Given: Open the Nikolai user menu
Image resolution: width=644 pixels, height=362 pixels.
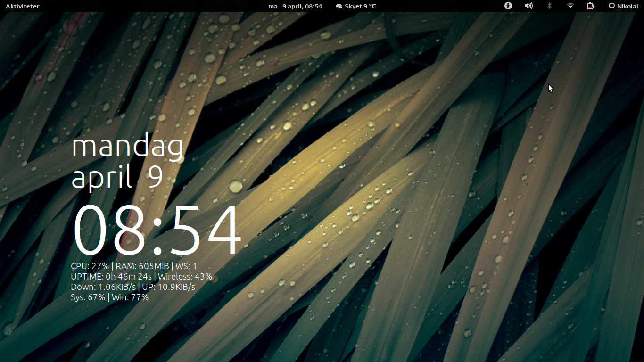Looking at the screenshot, I should (x=623, y=6).
